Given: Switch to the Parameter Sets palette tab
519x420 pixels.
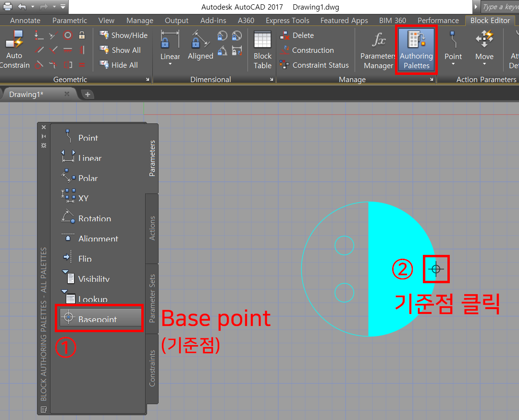Looking at the screenshot, I should (x=152, y=298).
